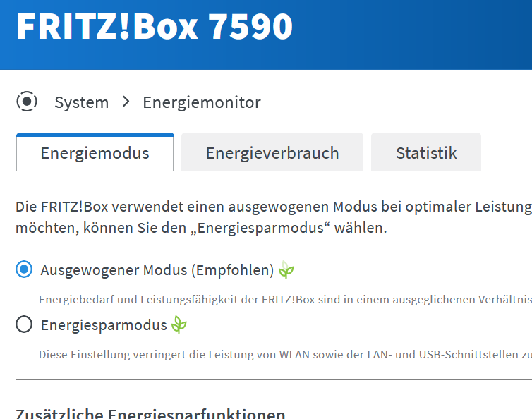Click the leaf icon beside Energiesparmodus
The image size is (532, 419).
(179, 324)
